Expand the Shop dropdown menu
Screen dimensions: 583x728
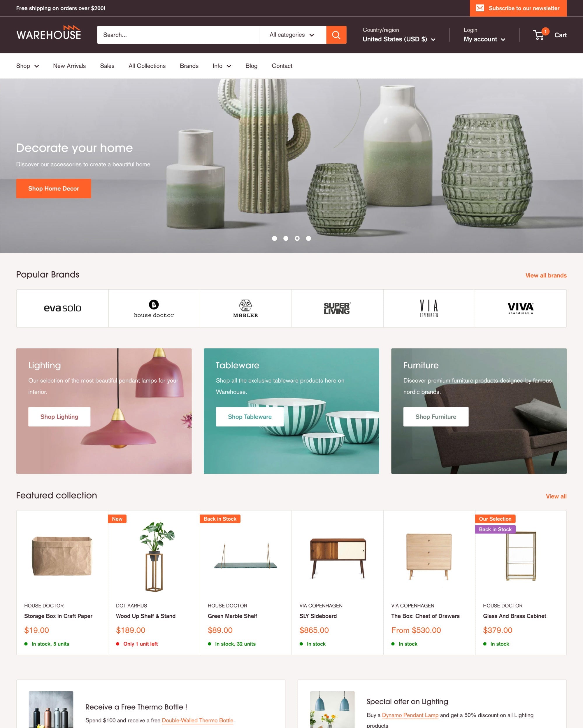[27, 65]
